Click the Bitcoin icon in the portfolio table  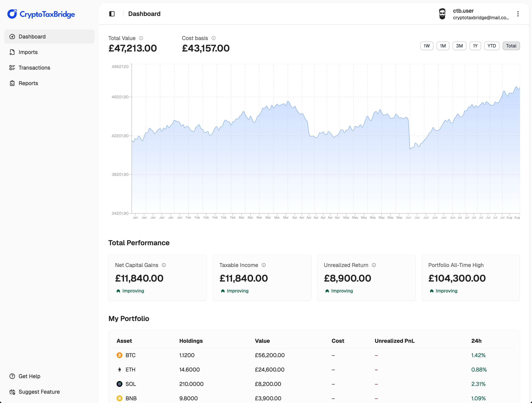119,355
